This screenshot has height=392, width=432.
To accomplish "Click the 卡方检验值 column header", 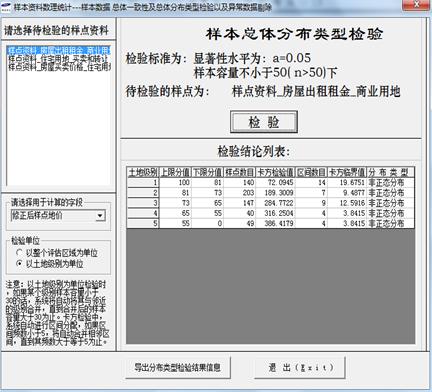I will (276, 172).
